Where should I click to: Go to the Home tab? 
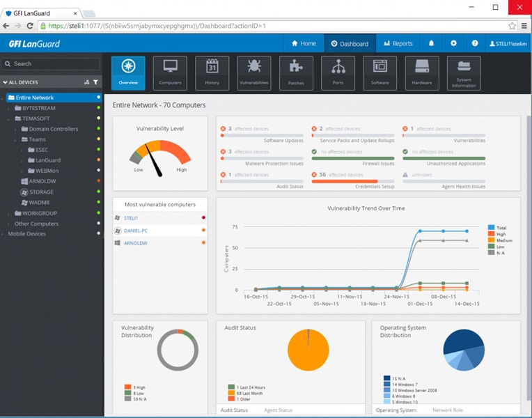304,43
